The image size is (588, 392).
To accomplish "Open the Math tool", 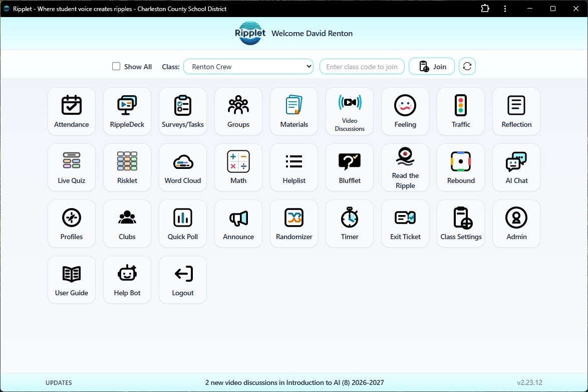I will pos(238,167).
